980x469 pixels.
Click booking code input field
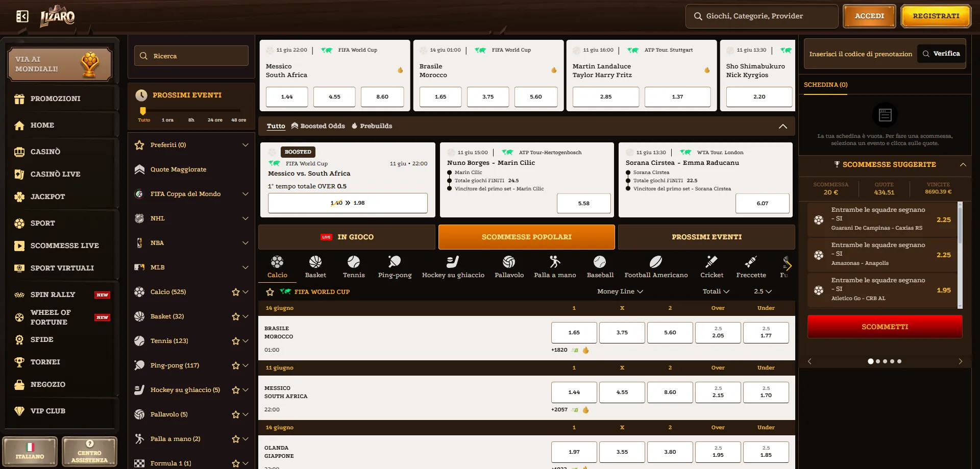[x=861, y=54]
